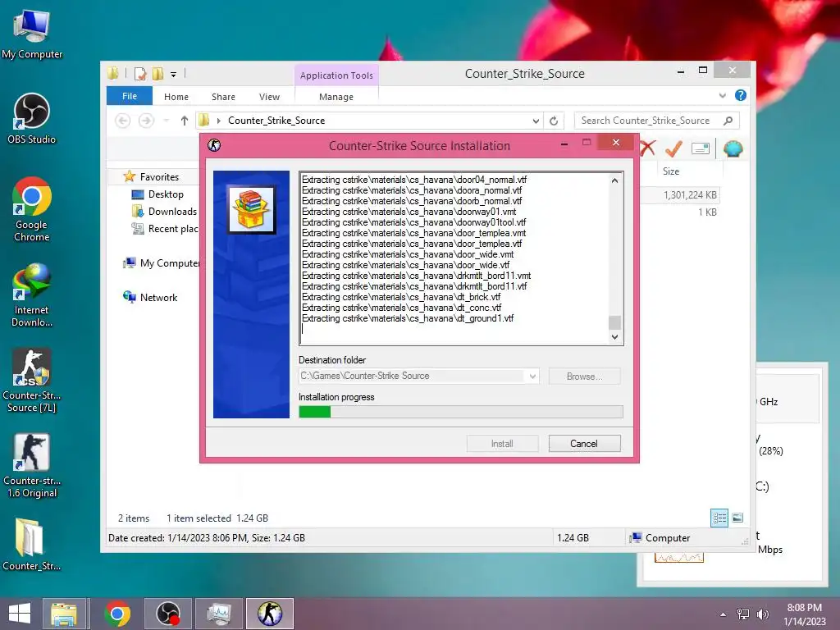Open Counter-strike 1.6 Original desktop shortcut
This screenshot has height=630, width=840.
pyautogui.click(x=32, y=466)
